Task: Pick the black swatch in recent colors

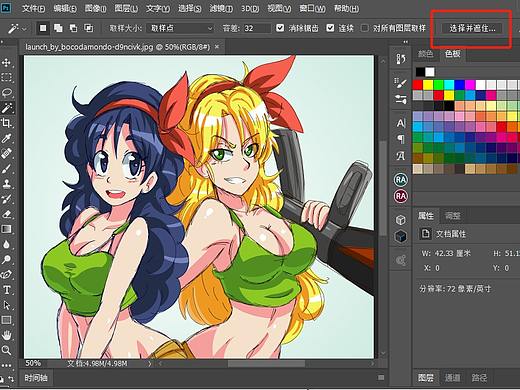Action: click(x=420, y=72)
